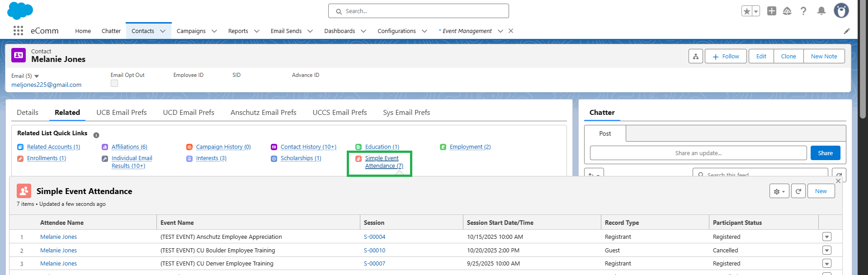Viewport: 868px width, 275px height.
Task: Open the Configurations dropdown chevron
Action: click(x=425, y=31)
